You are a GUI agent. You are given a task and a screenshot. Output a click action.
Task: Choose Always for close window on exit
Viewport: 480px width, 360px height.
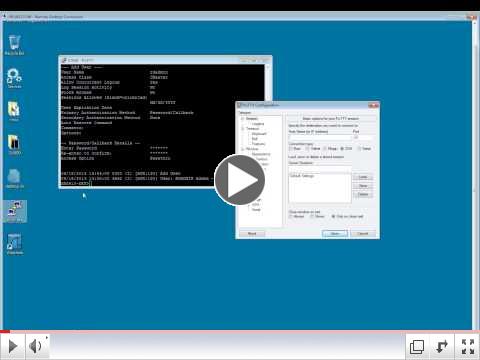tap(291, 216)
